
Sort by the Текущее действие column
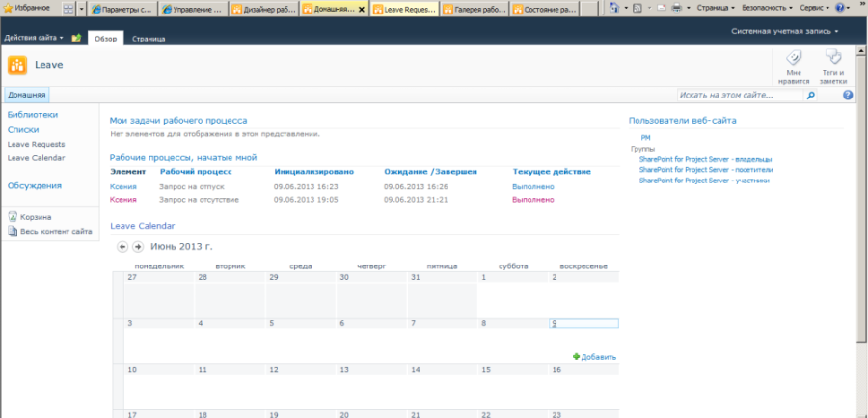(552, 172)
